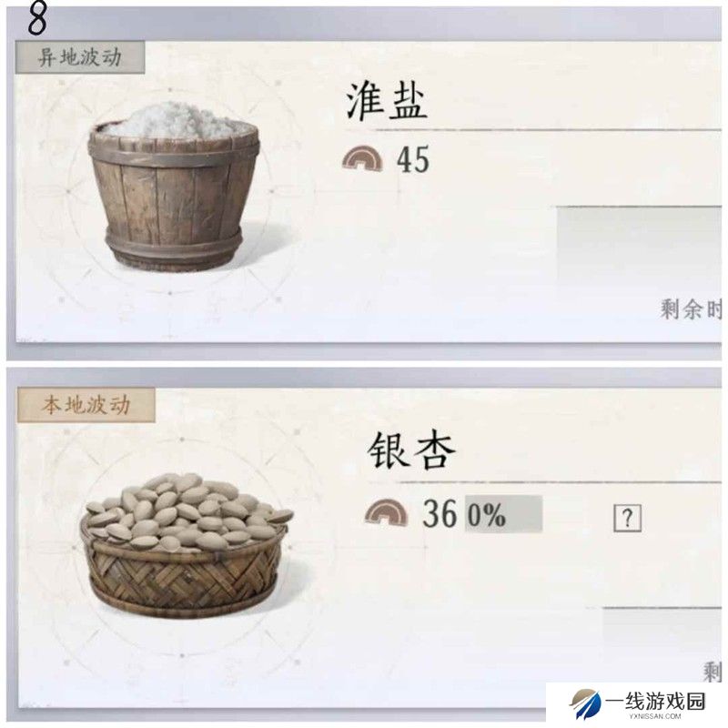Viewport: 728px width, 728px height.
Task: Click the cut-off 剩 label in 银杏 panel
Action: pos(713,672)
